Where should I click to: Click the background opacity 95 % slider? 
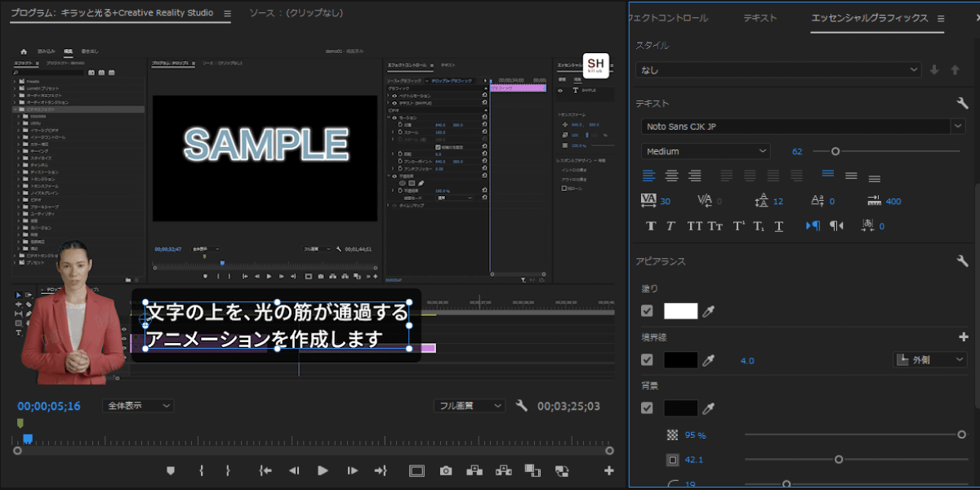tap(855, 434)
